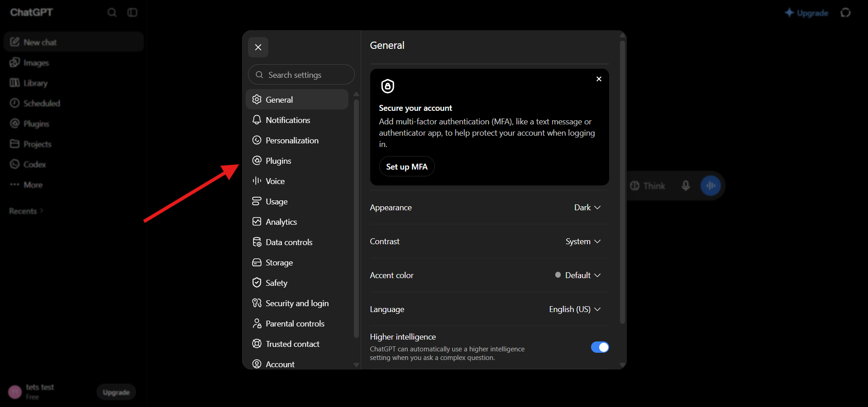868x407 pixels.
Task: Click the Trusted contact lifebuoy icon
Action: coord(257,344)
